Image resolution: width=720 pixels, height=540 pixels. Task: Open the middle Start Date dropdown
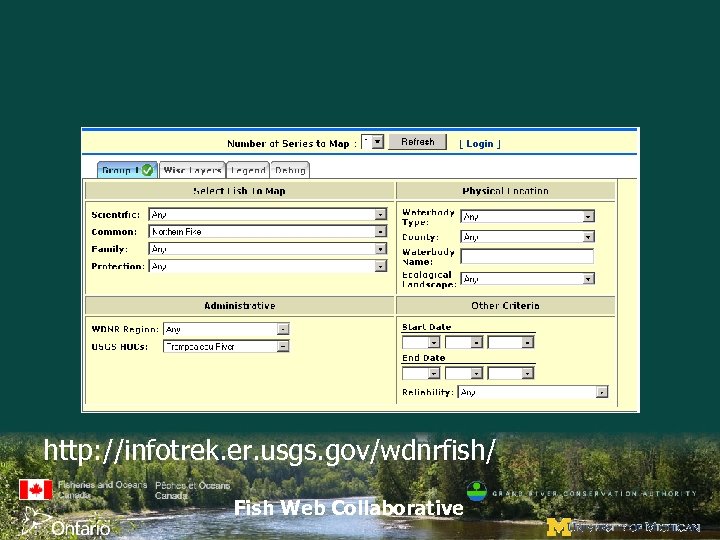[464, 342]
